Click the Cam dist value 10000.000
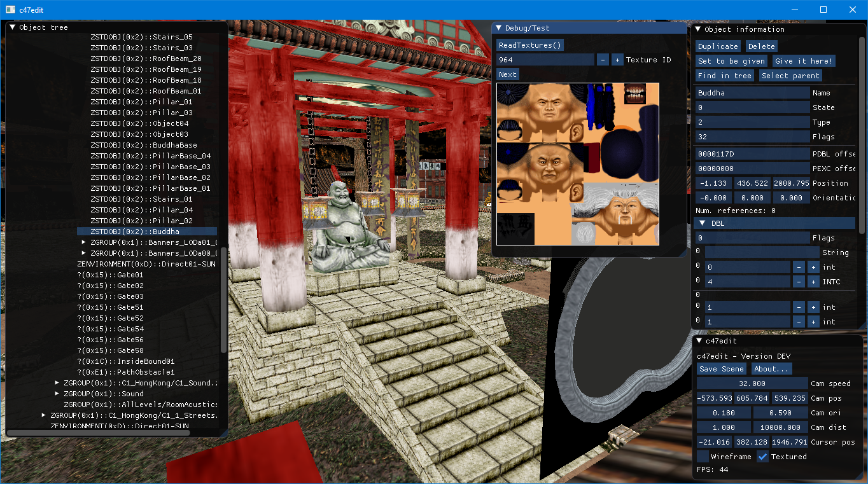 coord(781,427)
